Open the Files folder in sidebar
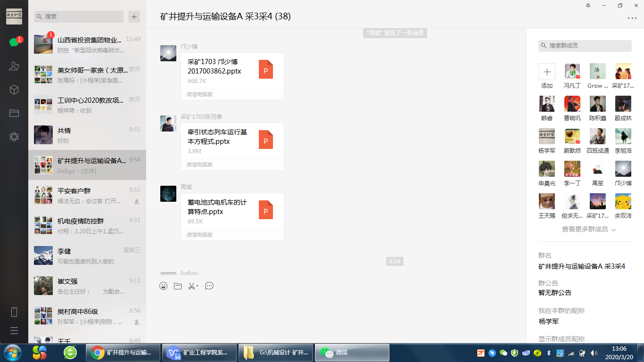This screenshot has height=362, width=644. 14,113
